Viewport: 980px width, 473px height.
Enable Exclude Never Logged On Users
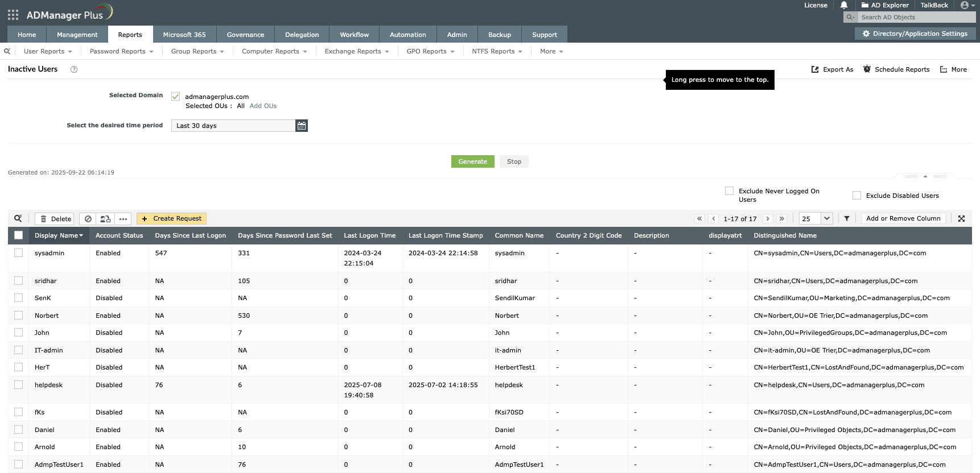(729, 191)
